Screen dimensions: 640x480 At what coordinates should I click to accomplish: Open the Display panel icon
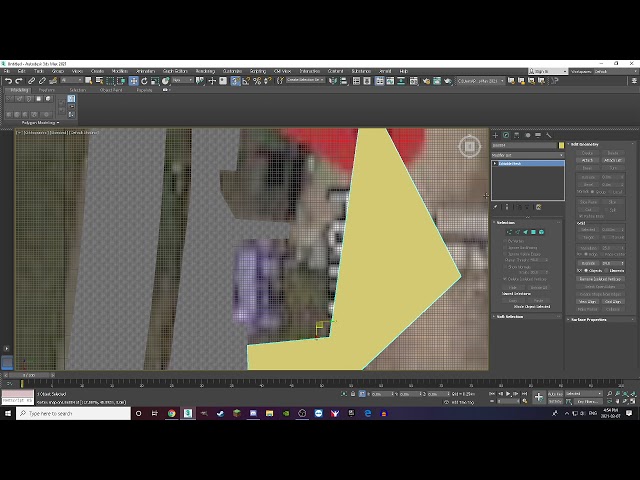coord(538,135)
